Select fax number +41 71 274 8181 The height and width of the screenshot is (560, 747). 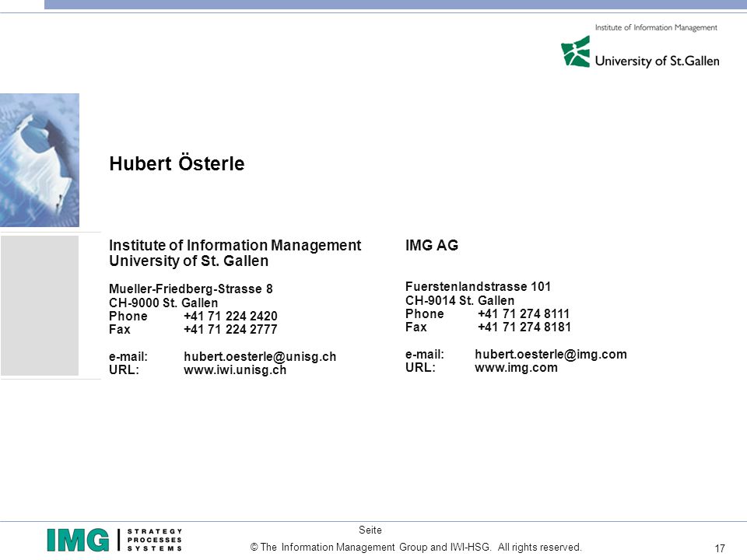524,327
